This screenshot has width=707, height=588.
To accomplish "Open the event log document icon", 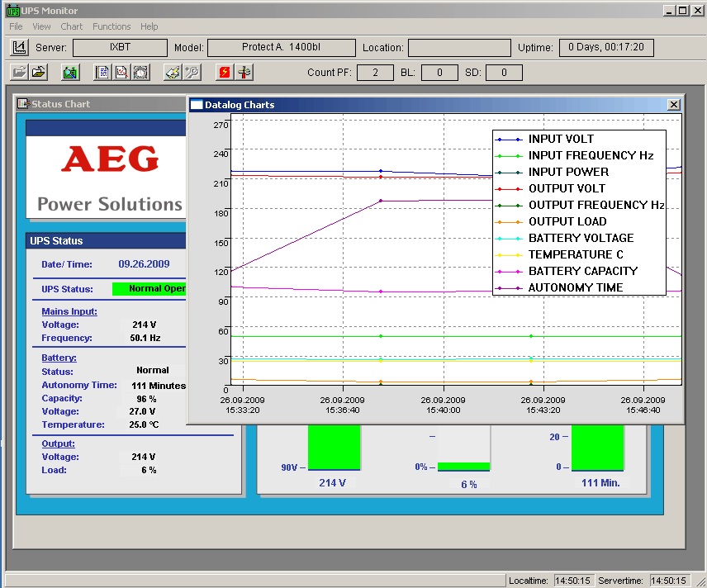I will (103, 73).
